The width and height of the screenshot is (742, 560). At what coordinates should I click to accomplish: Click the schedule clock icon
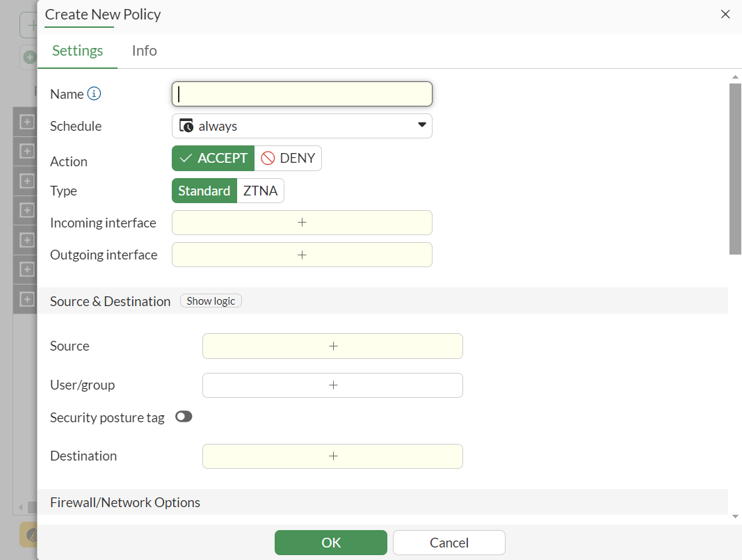click(x=186, y=126)
